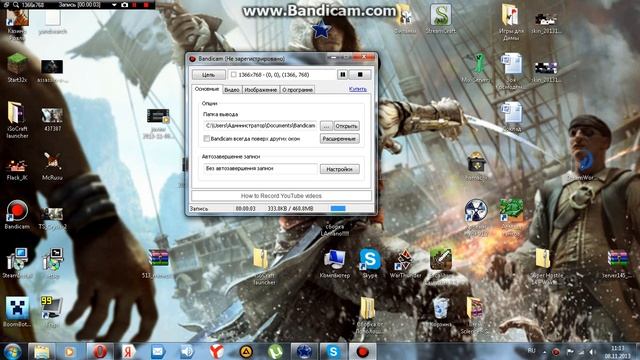Open Yandex browser Y icon in taskbar
Screen dimensions: 640x360
216,351
